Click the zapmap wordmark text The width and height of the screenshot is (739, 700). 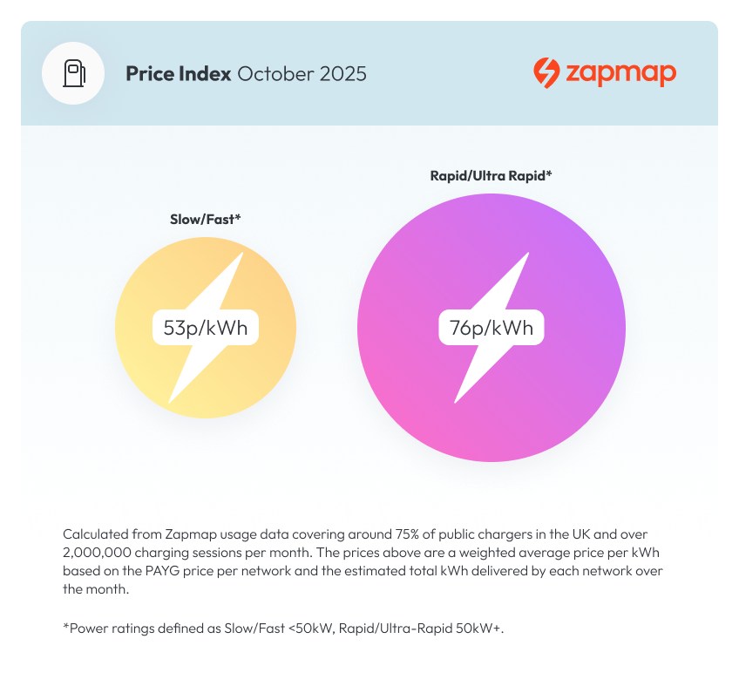[x=620, y=73]
